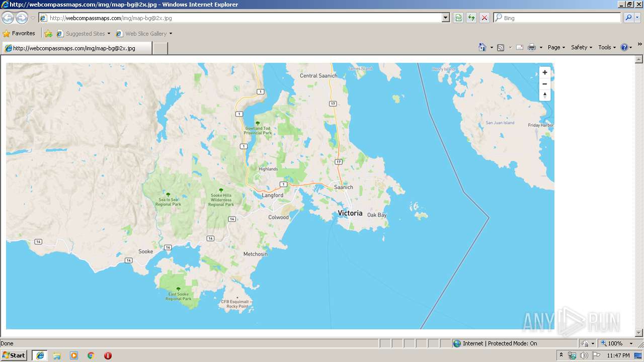Open Suggested Sites link

click(x=83, y=34)
